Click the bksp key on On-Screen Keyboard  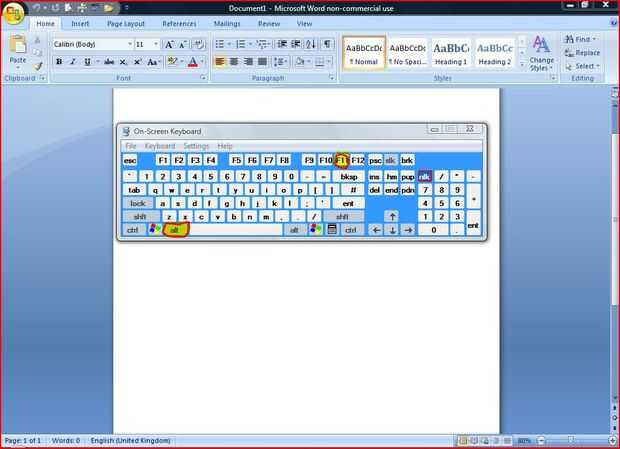(349, 177)
